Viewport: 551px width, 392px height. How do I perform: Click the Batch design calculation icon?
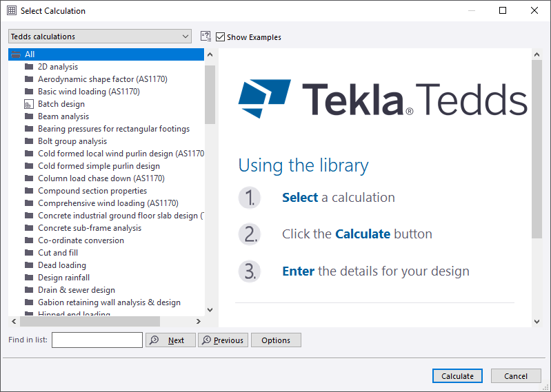(x=29, y=104)
